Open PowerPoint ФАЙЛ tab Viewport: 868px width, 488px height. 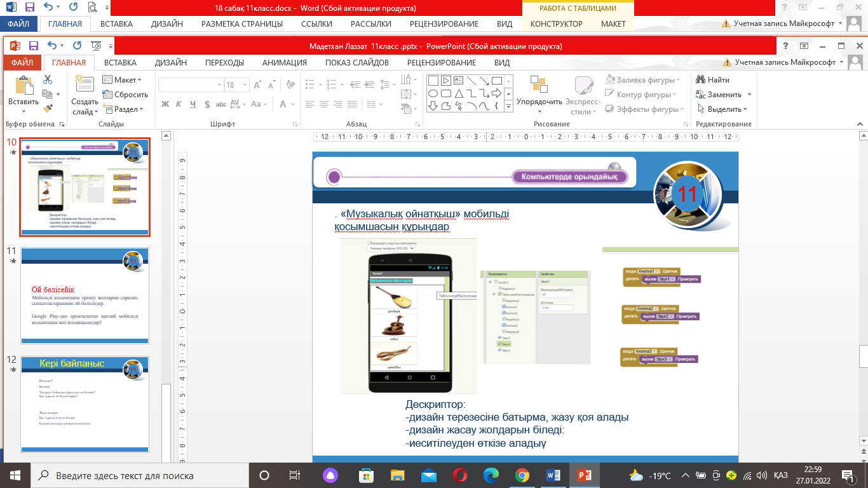22,63
